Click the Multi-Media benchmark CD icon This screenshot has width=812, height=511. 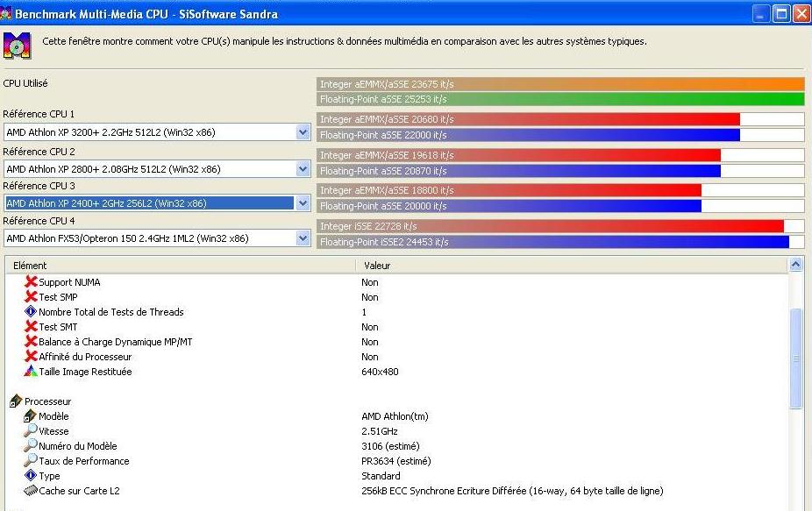coord(17,46)
